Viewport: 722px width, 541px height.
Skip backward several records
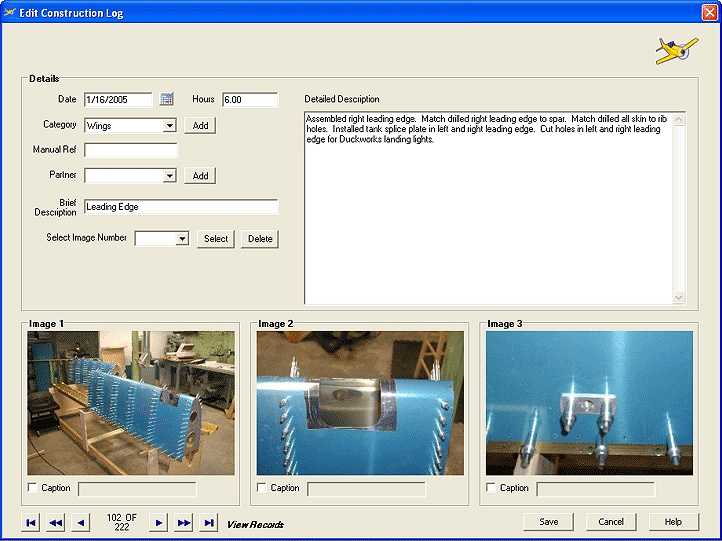click(56, 523)
